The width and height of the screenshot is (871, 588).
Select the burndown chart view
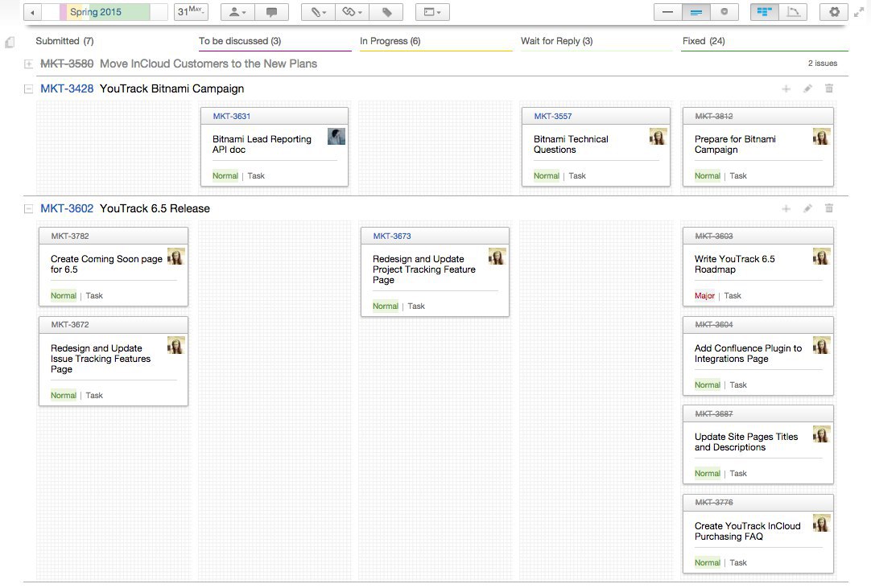pyautogui.click(x=793, y=12)
